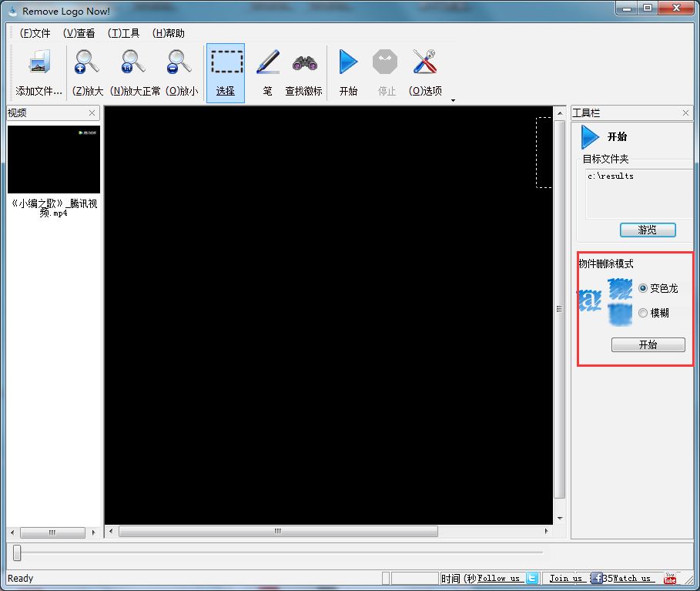Open the 工具 Tools menu
This screenshot has height=591, width=700.
pyautogui.click(x=124, y=33)
